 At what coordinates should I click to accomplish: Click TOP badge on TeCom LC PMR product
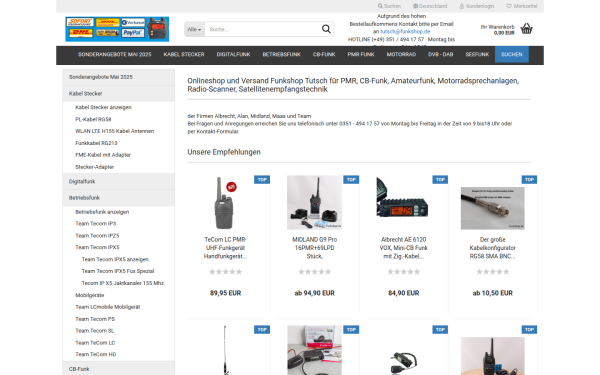[262, 179]
